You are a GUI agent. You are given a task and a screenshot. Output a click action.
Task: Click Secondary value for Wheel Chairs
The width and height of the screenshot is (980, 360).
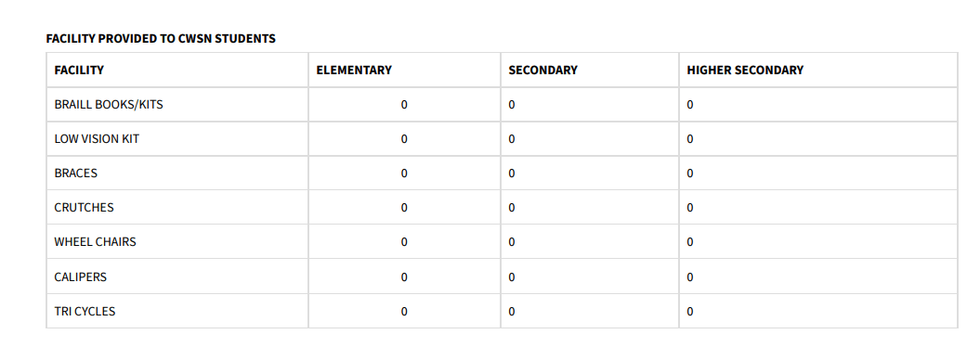click(512, 242)
